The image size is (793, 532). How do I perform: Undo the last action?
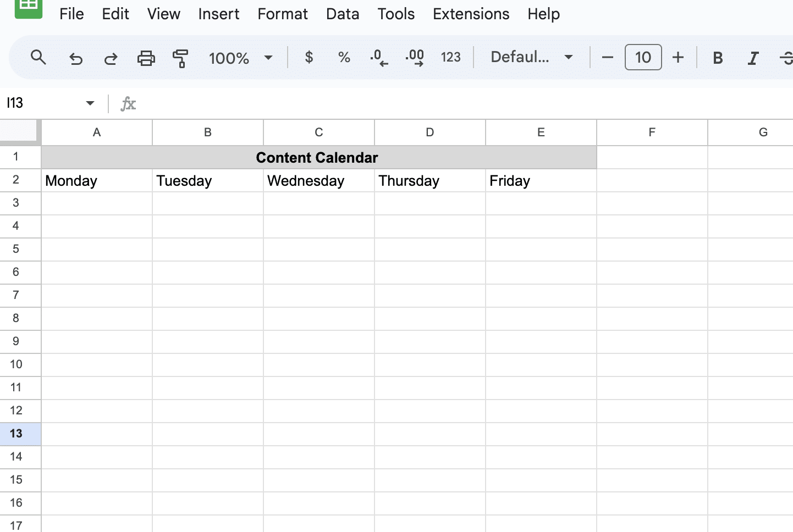tap(76, 58)
